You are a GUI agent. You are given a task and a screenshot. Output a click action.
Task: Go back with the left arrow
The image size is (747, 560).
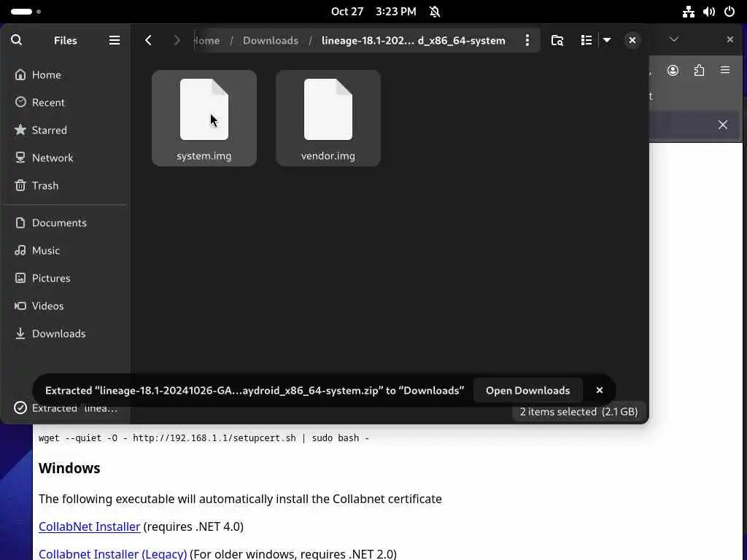148,40
